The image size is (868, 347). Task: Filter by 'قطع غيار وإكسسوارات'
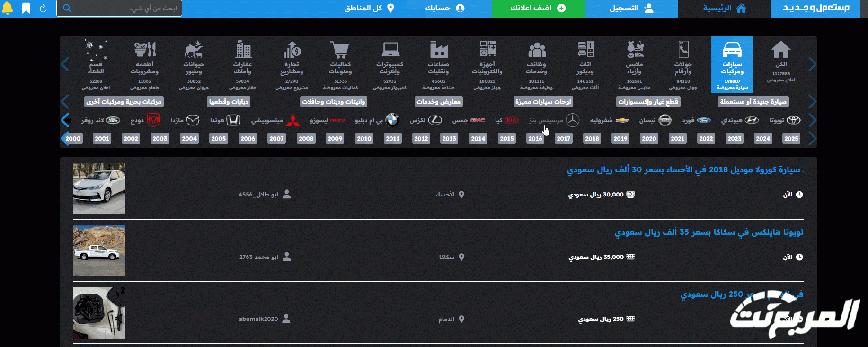648,101
